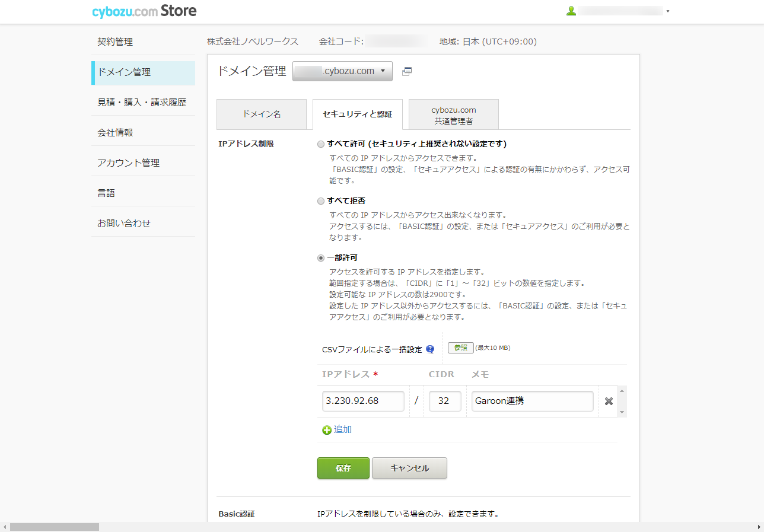Click the IP list scrollbar up arrow

pos(622,391)
